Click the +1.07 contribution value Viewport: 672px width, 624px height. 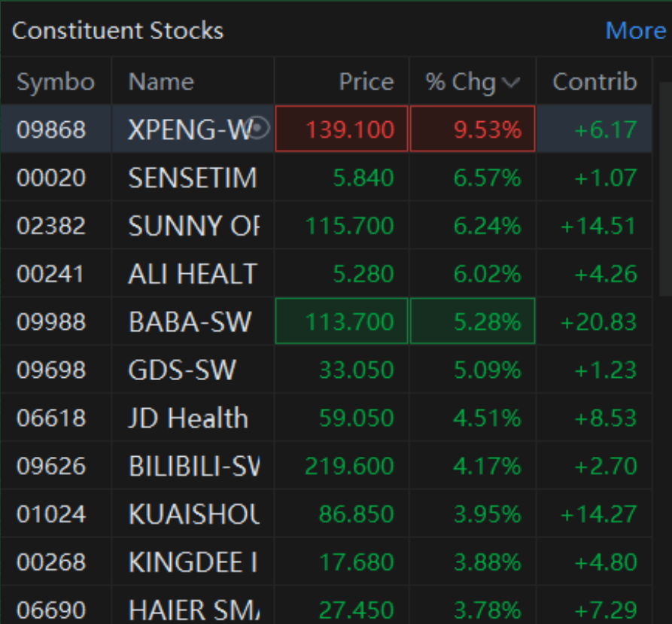pyautogui.click(x=606, y=178)
